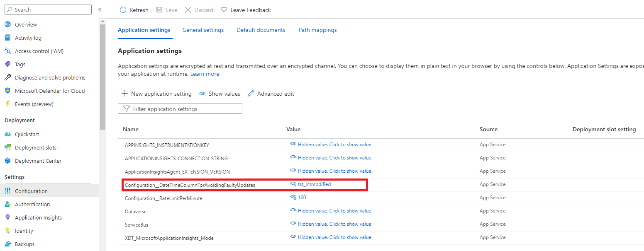
Task: Hide DateTimeColumnForAvoidingFaultyUpdates value eye icon
Action: (293, 184)
